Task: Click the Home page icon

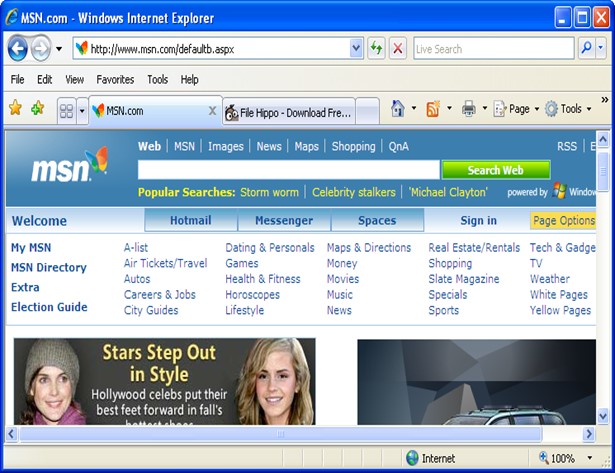Action: (398, 108)
